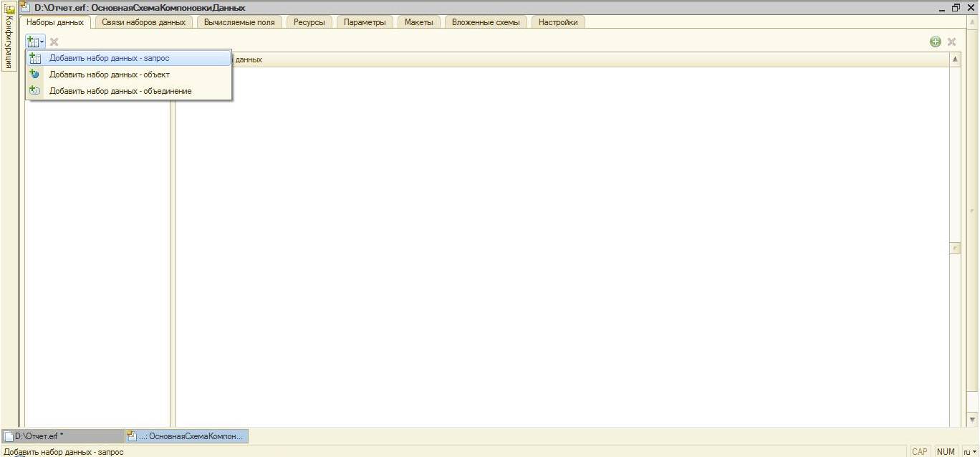Screen dimensions: 980x457
Task: Click the object data set icon in menu
Action: (x=34, y=74)
